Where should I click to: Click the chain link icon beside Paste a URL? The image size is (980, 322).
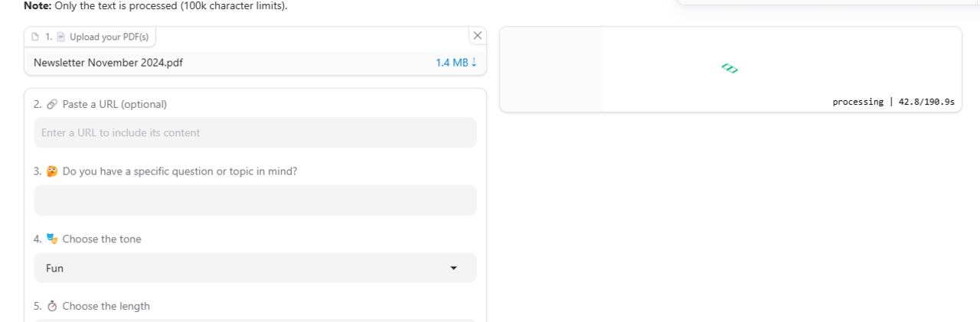(52, 104)
